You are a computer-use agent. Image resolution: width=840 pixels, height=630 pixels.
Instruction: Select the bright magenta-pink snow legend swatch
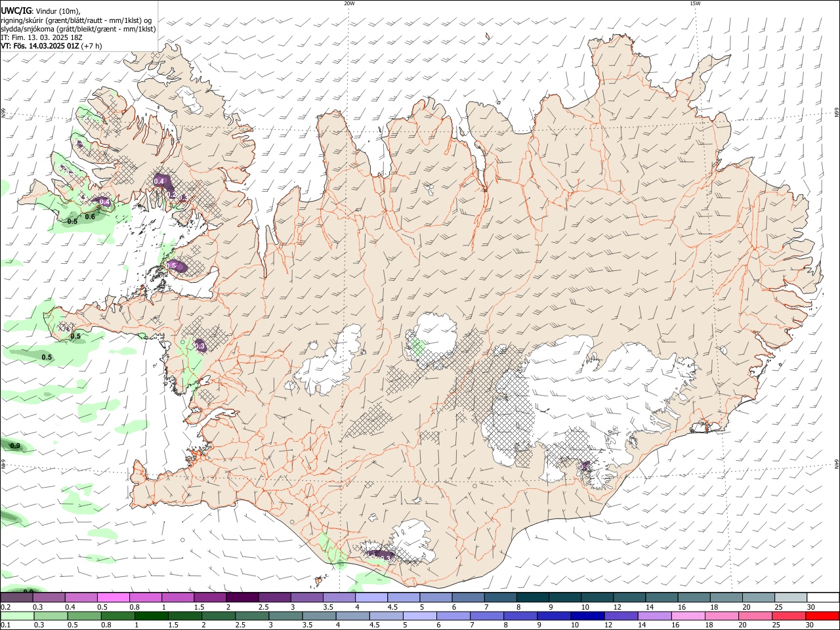click(113, 597)
